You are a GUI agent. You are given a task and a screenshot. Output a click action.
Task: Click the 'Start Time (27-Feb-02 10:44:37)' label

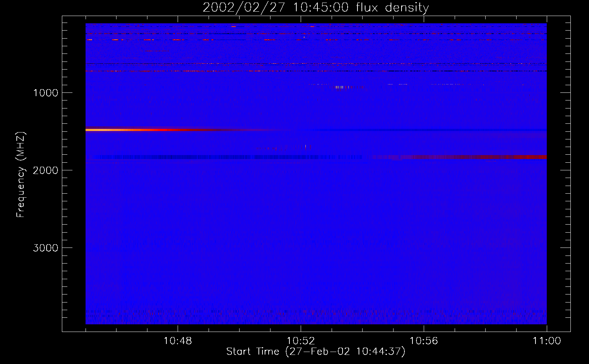[x=316, y=352]
